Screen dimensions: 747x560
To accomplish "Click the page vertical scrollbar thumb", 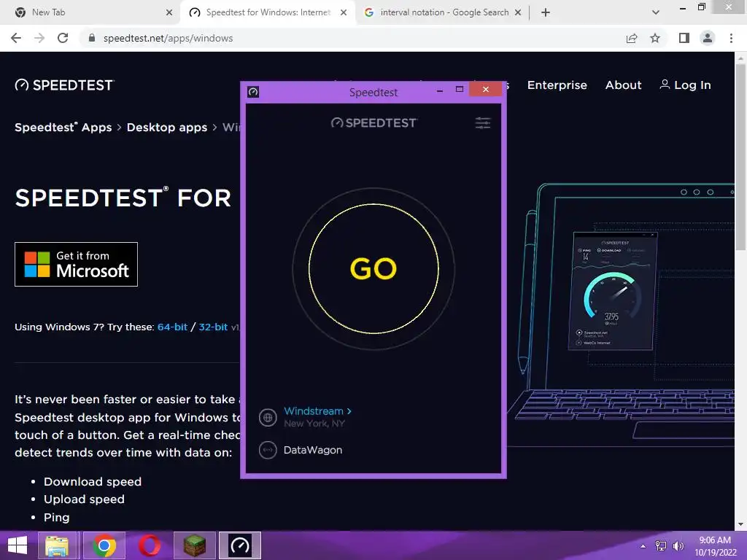I will (740, 157).
